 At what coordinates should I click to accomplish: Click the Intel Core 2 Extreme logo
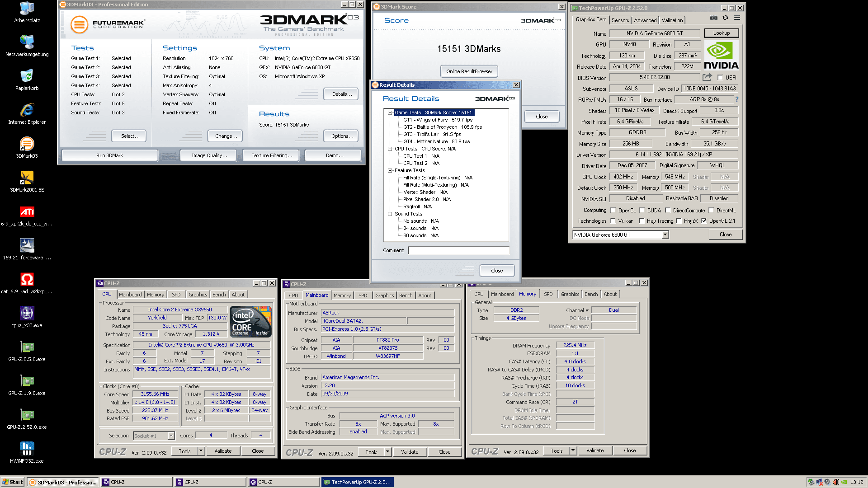click(251, 321)
